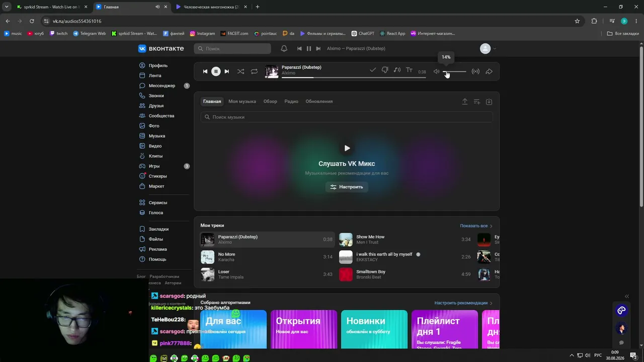
Task: Toggle the broadcast music status icon
Action: coord(475,71)
